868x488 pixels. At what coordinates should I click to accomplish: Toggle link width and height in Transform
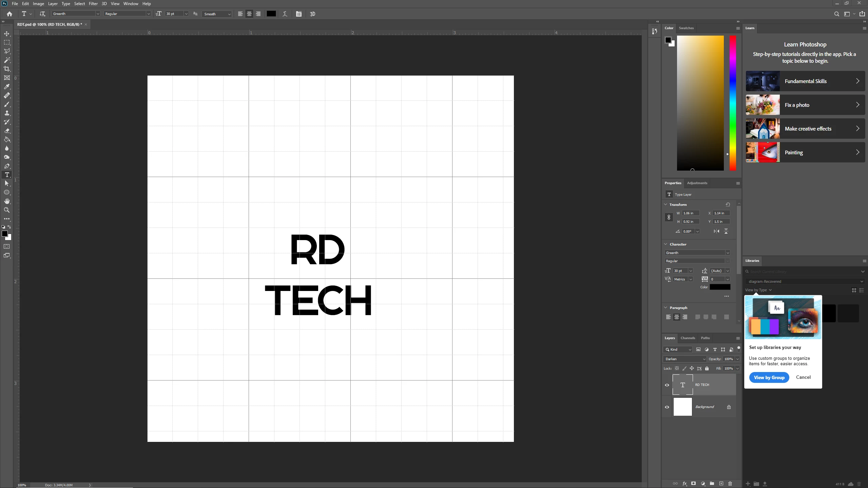(669, 217)
